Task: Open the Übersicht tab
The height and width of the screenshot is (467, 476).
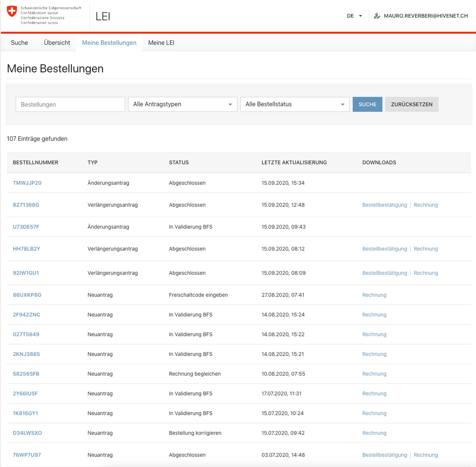Action: (x=57, y=43)
